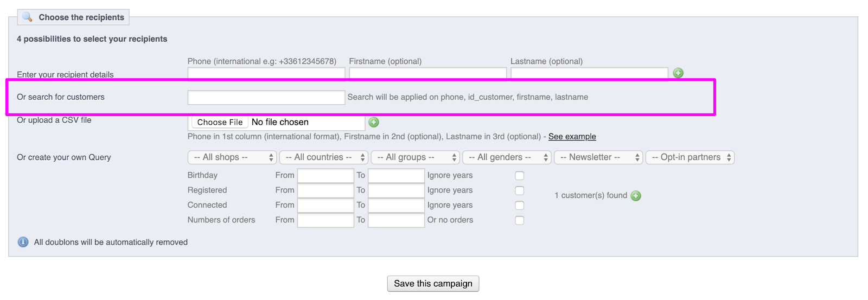
Task: Click green plus icon beside Lastname field
Action: coord(678,73)
